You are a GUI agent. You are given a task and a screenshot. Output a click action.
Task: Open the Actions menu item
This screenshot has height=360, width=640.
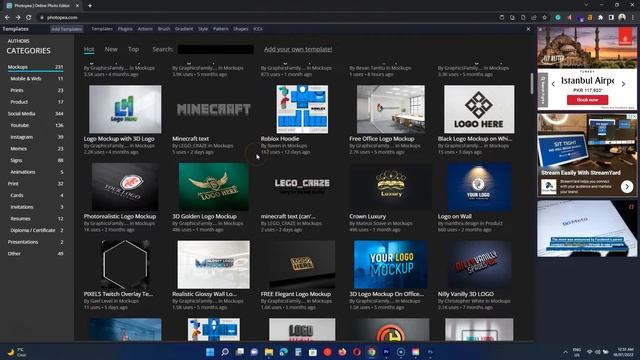[x=145, y=29]
